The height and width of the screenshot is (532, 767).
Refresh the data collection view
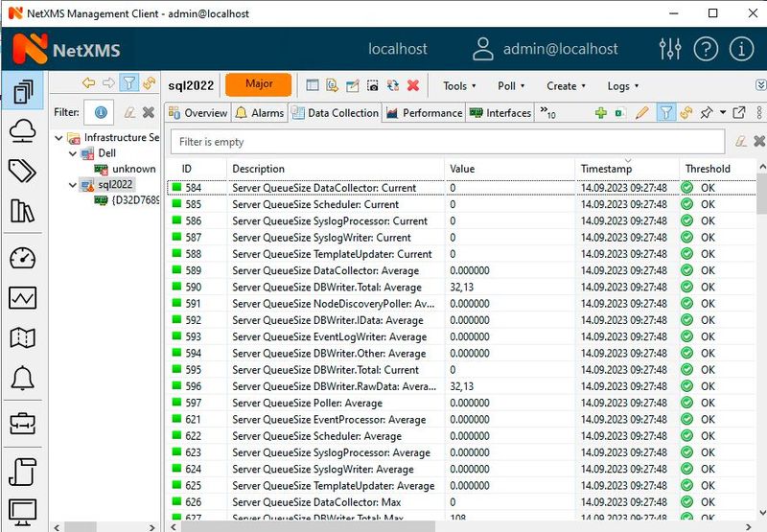(686, 113)
